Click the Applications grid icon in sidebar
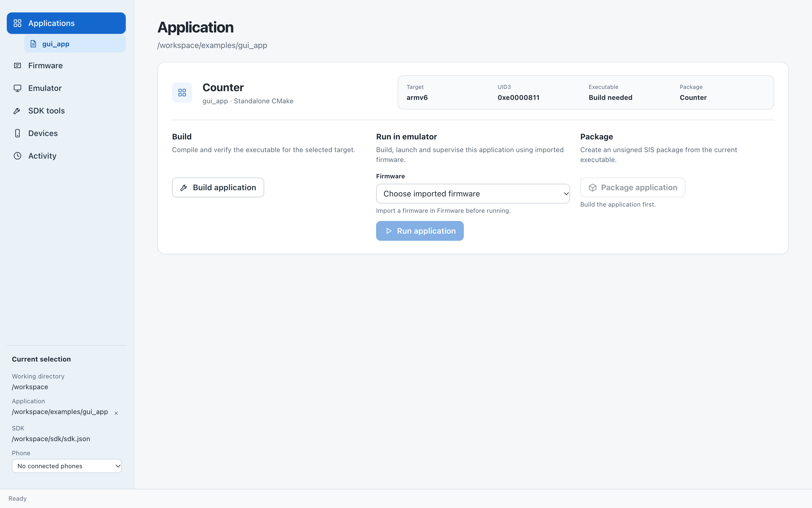The width and height of the screenshot is (812, 508). tap(17, 23)
